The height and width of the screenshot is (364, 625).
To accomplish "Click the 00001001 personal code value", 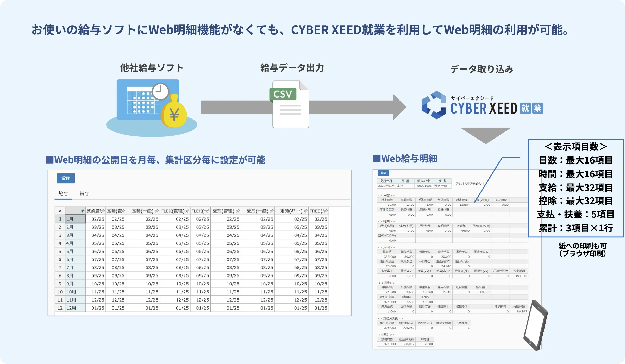I will point(424,186).
